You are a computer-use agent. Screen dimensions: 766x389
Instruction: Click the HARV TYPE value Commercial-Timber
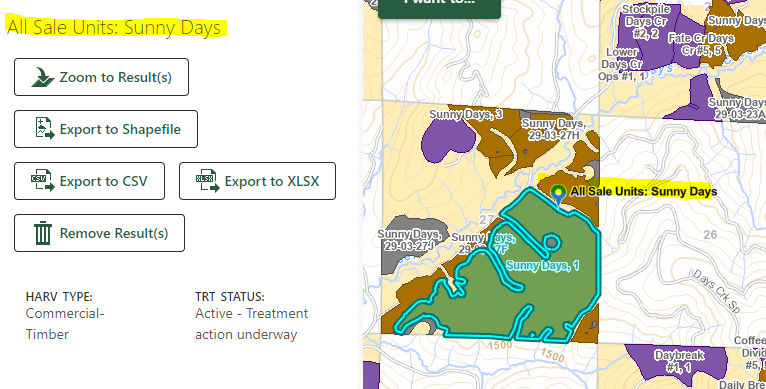65,324
